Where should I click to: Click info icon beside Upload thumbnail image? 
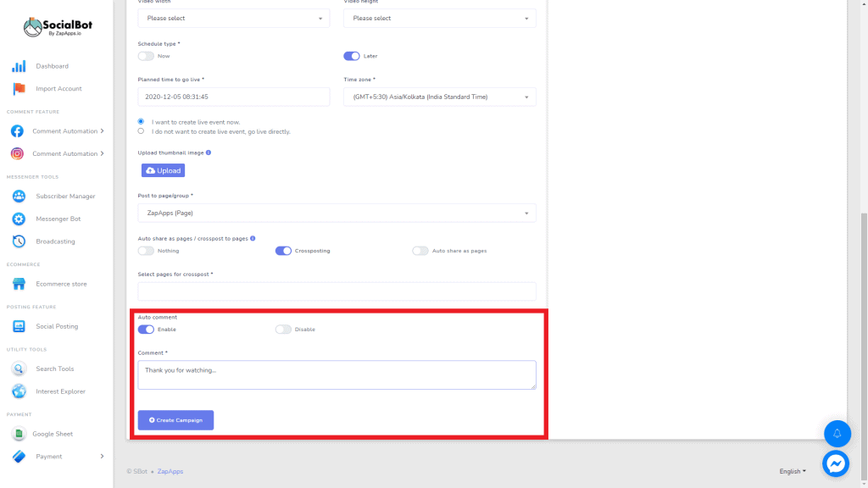point(209,152)
